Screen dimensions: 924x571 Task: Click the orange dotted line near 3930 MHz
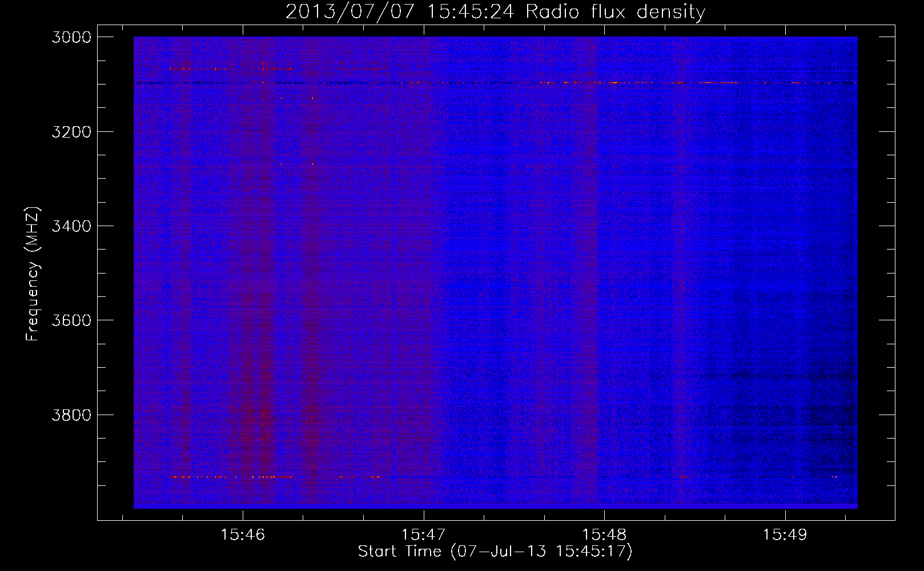[274, 476]
